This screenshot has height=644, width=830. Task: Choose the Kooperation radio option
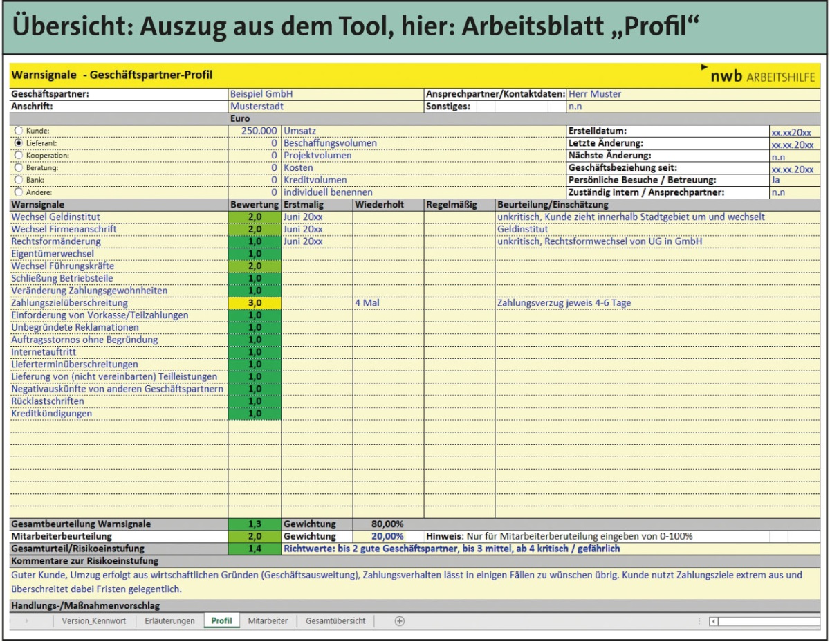(19, 155)
